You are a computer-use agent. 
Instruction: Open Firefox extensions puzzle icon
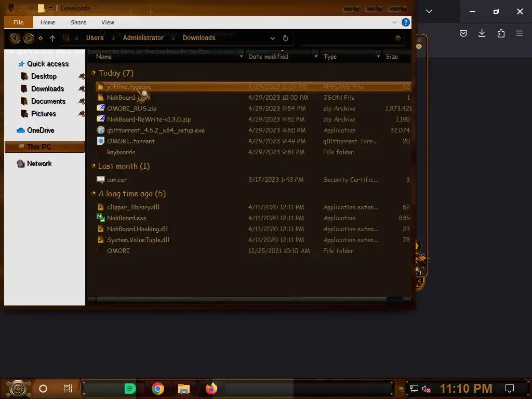click(x=501, y=33)
